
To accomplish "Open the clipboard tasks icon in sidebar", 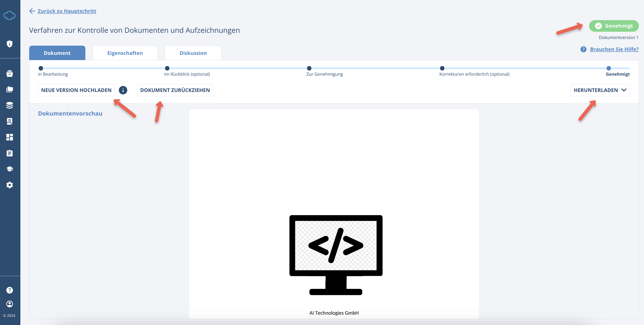I will [10, 153].
